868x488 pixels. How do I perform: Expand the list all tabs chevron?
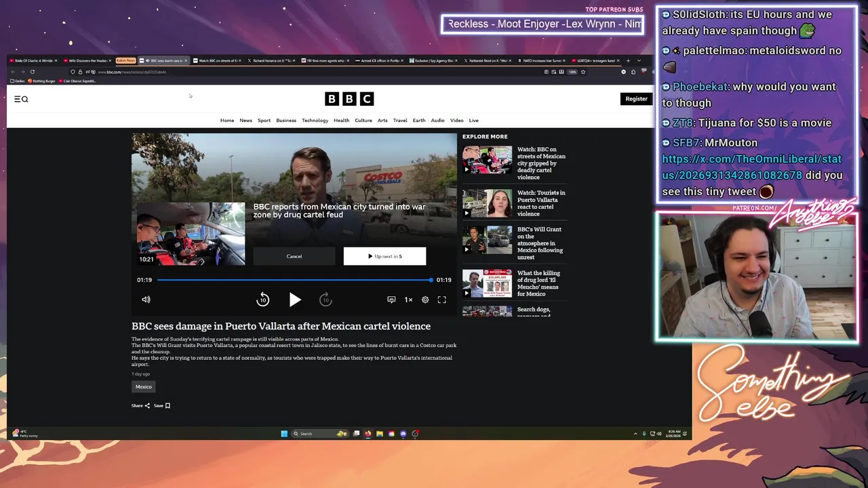tap(639, 60)
